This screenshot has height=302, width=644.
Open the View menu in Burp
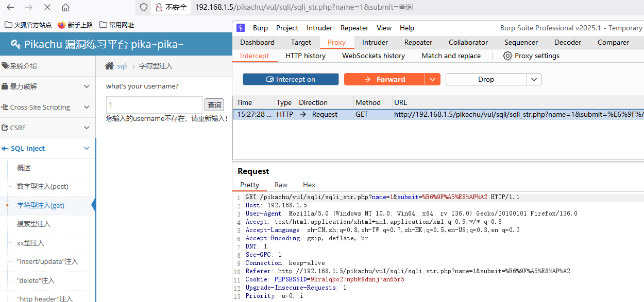coord(384,28)
